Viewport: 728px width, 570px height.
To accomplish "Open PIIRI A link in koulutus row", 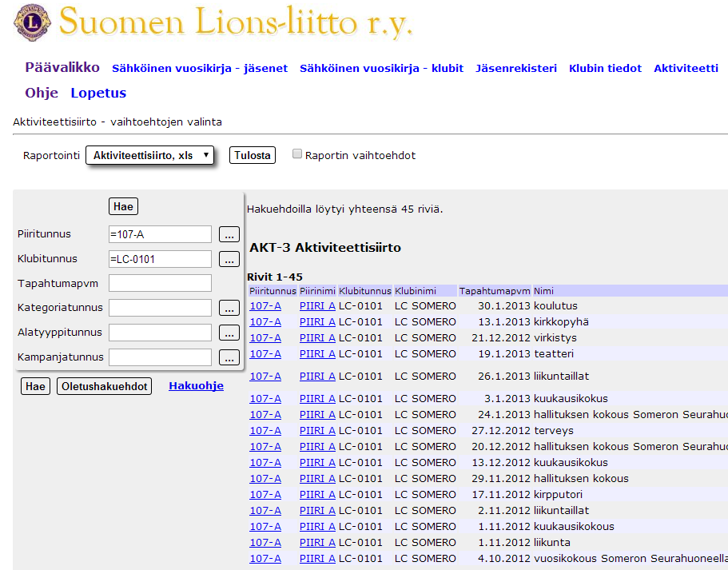I will (317, 306).
